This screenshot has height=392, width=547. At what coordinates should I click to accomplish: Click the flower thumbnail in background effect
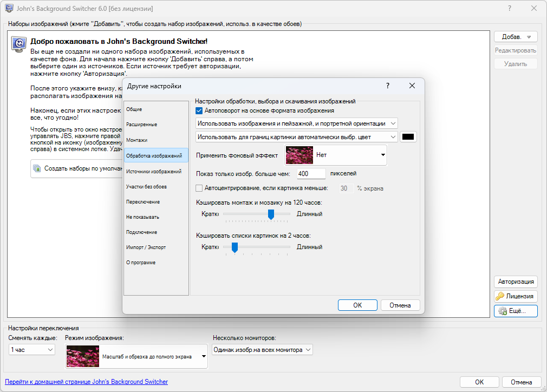pyautogui.click(x=299, y=155)
